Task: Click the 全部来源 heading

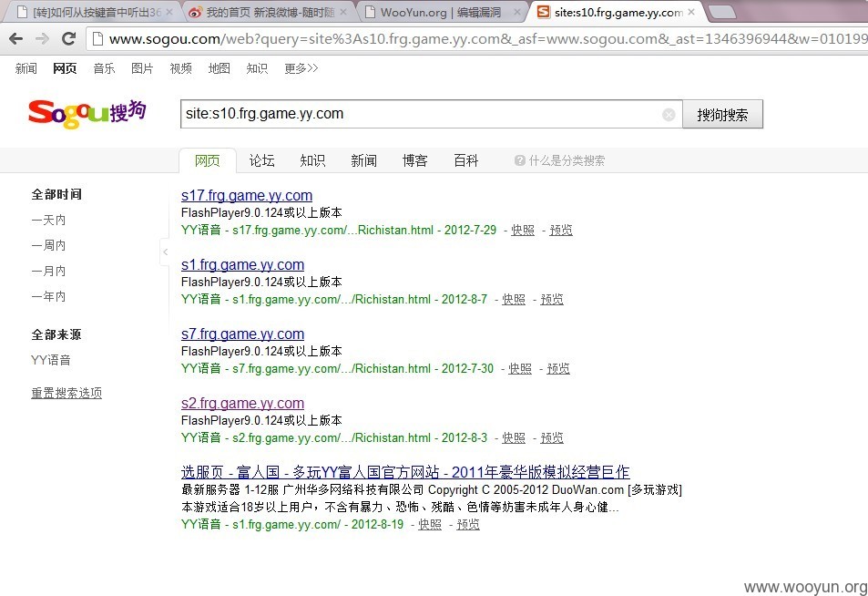Action: [x=56, y=334]
